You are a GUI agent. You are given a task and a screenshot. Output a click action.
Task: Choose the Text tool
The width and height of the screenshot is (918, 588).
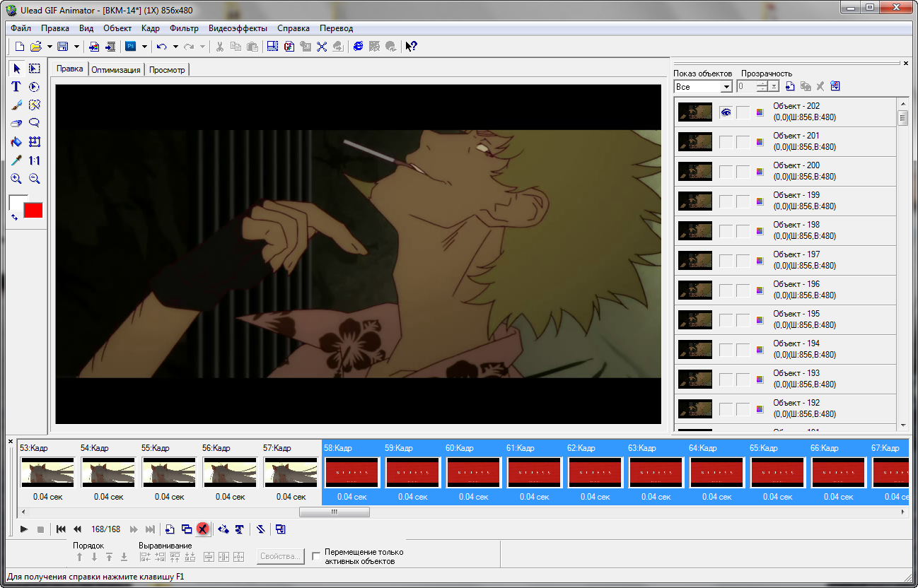click(x=16, y=87)
